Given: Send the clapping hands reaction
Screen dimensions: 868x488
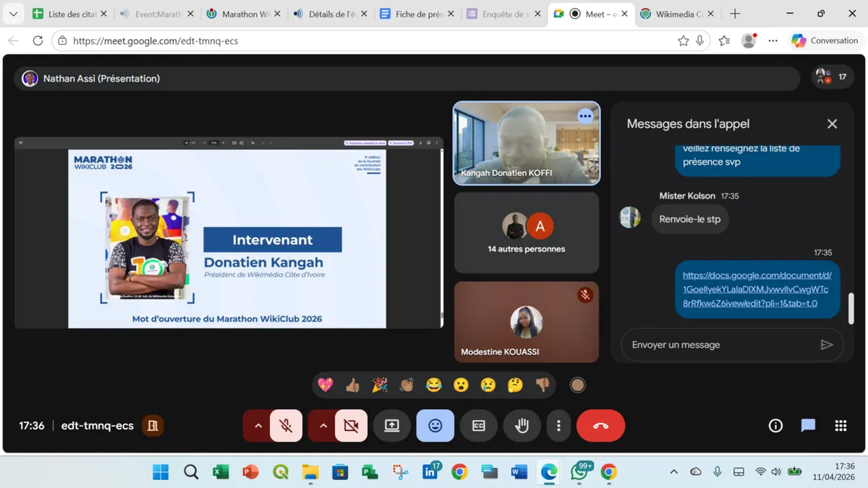Looking at the screenshot, I should point(407,385).
